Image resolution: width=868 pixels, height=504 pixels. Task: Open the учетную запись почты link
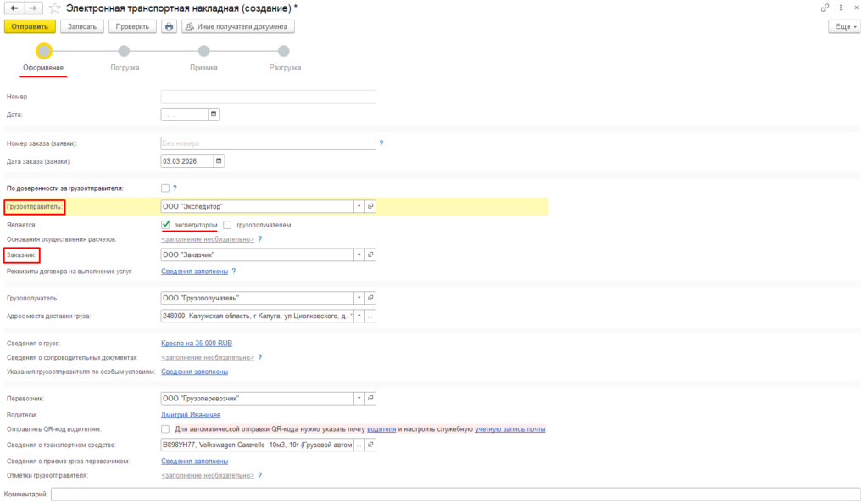click(509, 429)
